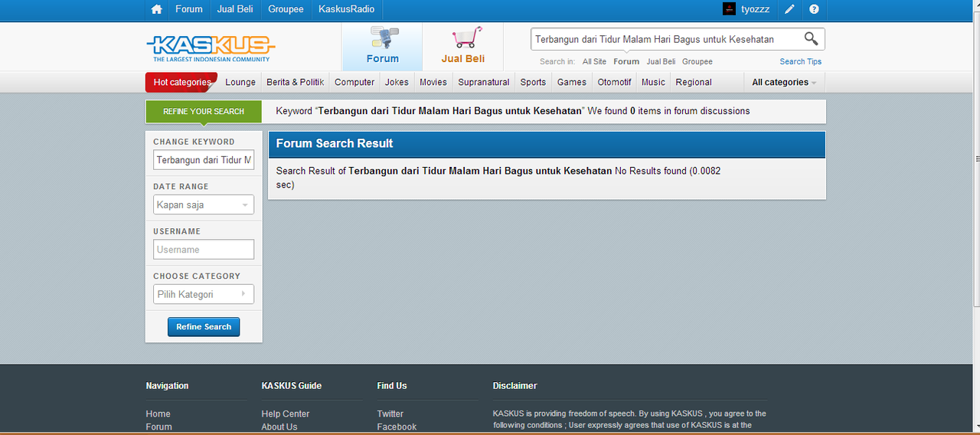Open the Sports category

click(x=533, y=82)
